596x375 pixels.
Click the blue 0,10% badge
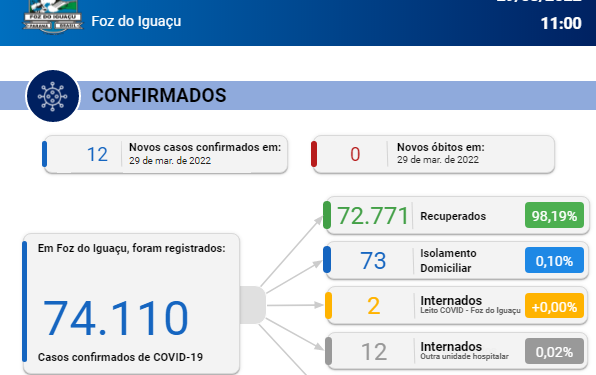(x=554, y=260)
